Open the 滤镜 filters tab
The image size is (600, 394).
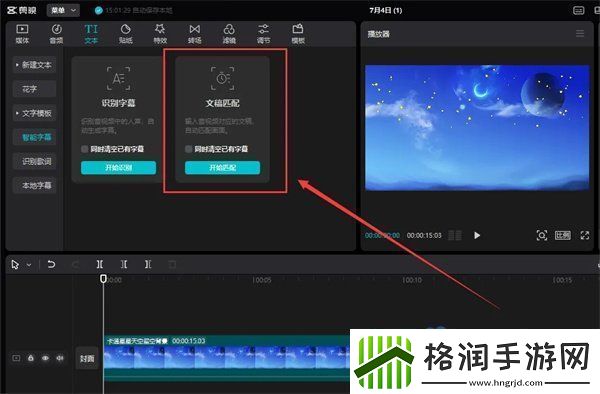pos(229,34)
